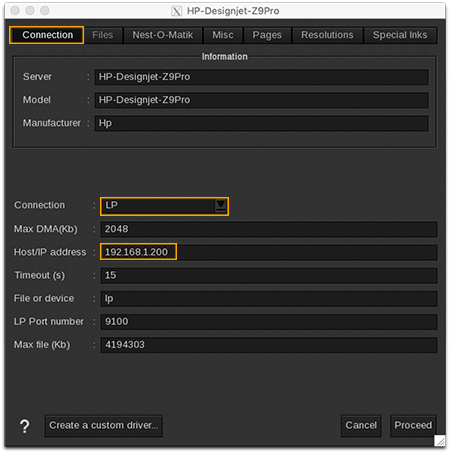The height and width of the screenshot is (453, 450).
Task: Click the Max file (Kb) field
Action: 269,345
